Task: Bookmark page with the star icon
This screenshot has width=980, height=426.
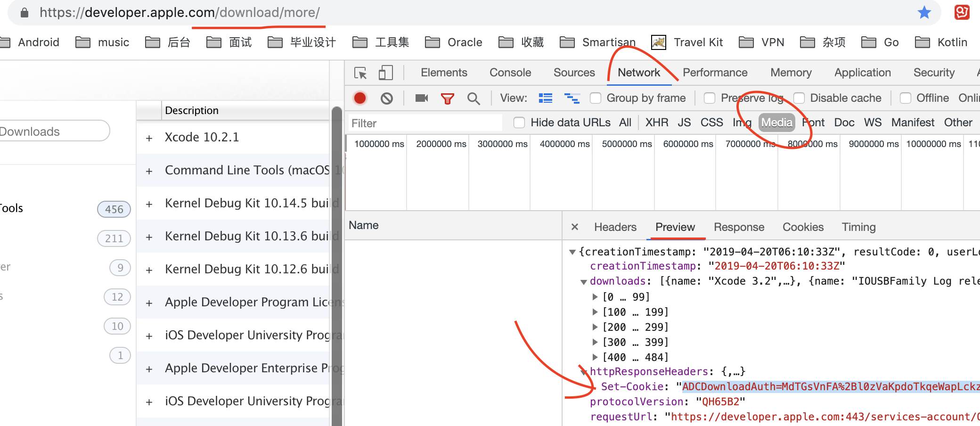Action: pos(924,12)
